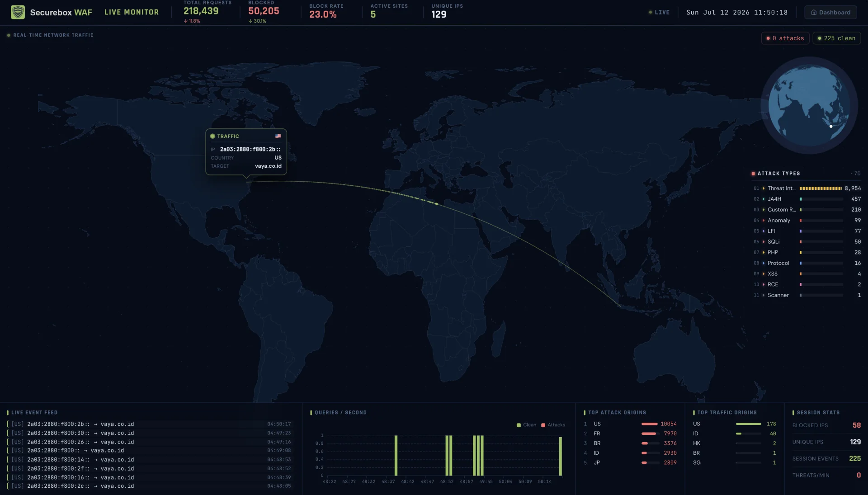Open event 2a03:2880:f800:30:: in live feed

(x=149, y=433)
